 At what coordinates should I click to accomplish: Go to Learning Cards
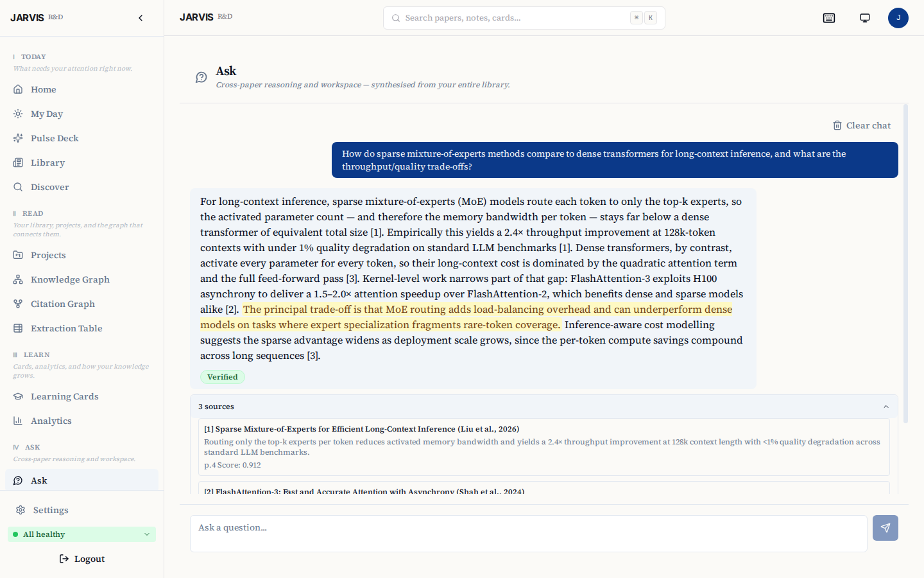81,396
